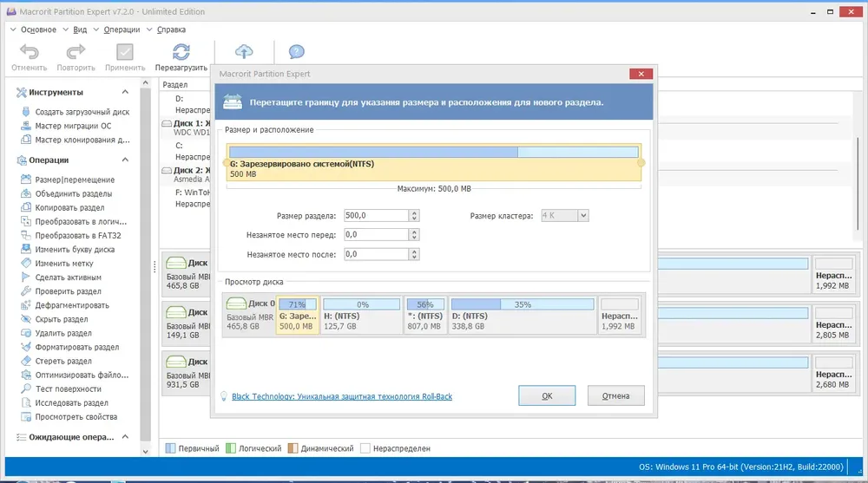Click the Первичный legend color box
This screenshot has width=868, height=483.
click(x=170, y=448)
